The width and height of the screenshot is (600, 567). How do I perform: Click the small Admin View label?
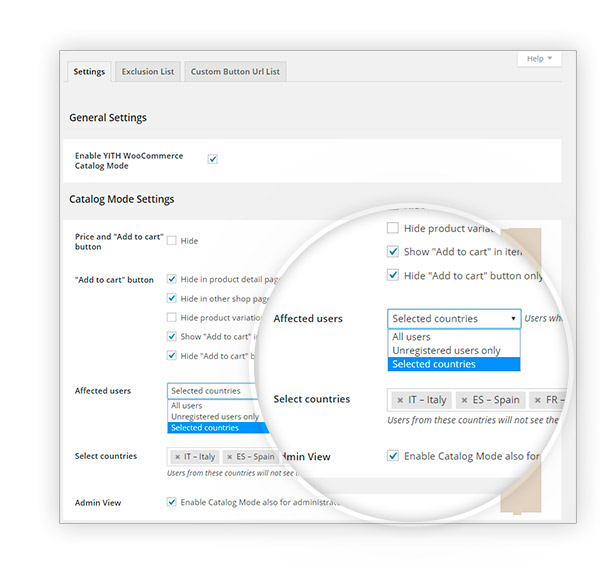[x=98, y=503]
